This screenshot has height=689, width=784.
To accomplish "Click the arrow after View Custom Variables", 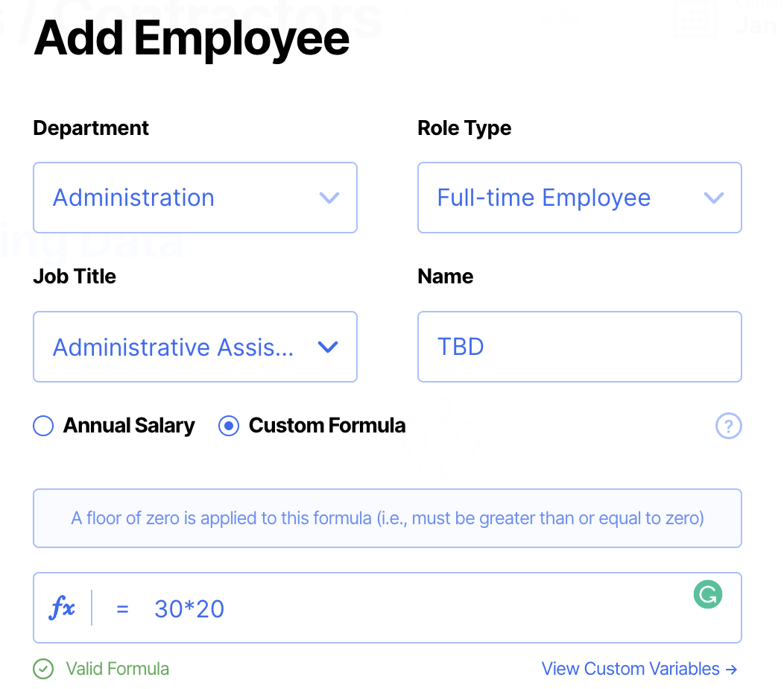I will [x=731, y=669].
